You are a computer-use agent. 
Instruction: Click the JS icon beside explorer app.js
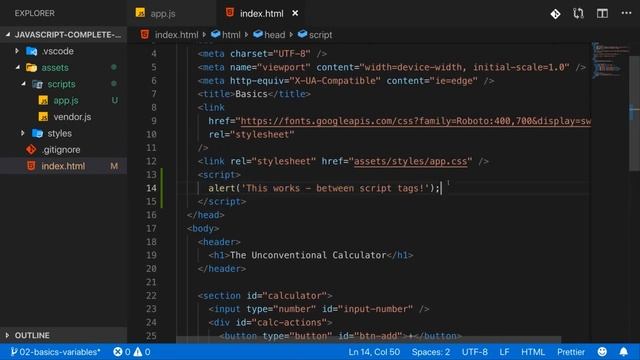43,100
